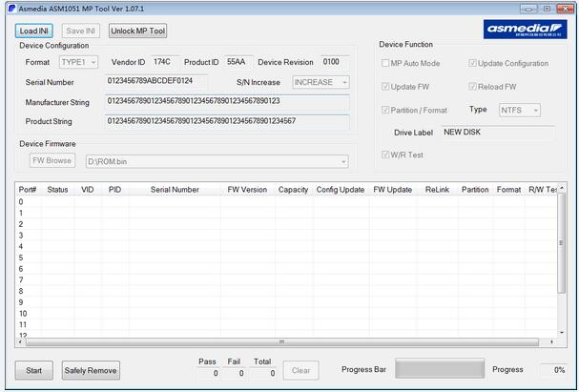Image resolution: width=579 pixels, height=392 pixels.
Task: Click the Capacity column header
Action: coord(293,190)
